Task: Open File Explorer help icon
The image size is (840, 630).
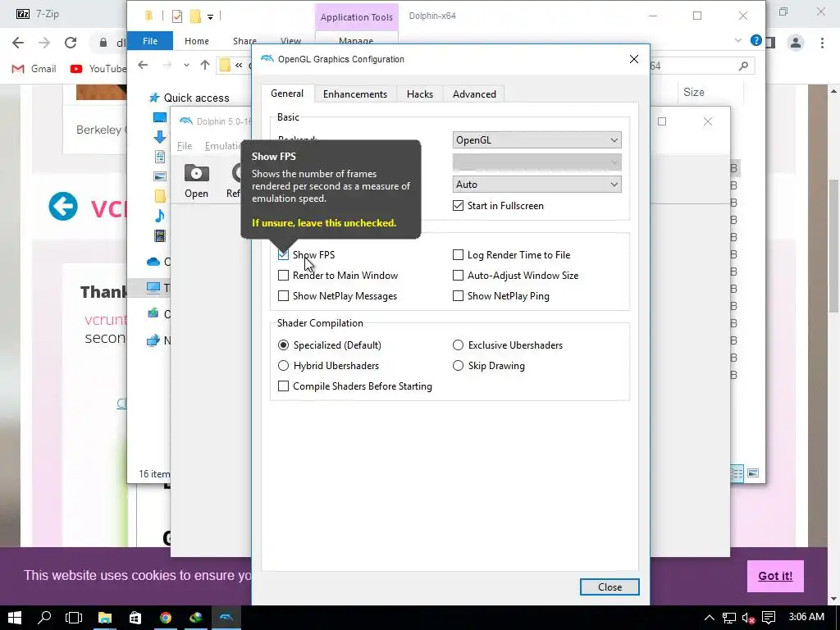Action: point(756,40)
